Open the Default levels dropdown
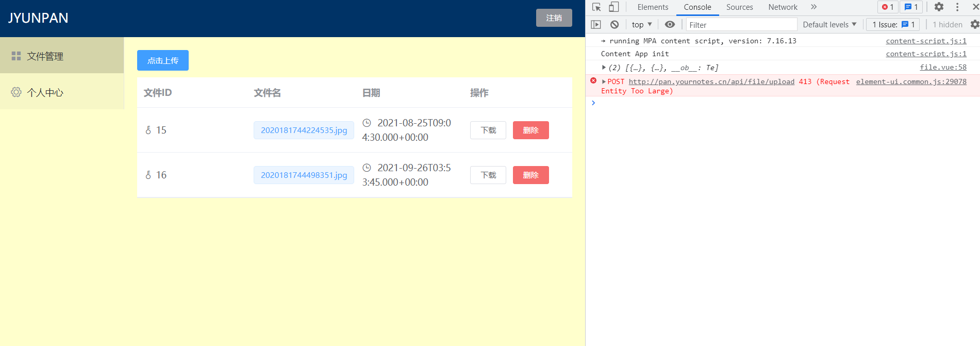The width and height of the screenshot is (980, 346). (x=829, y=25)
